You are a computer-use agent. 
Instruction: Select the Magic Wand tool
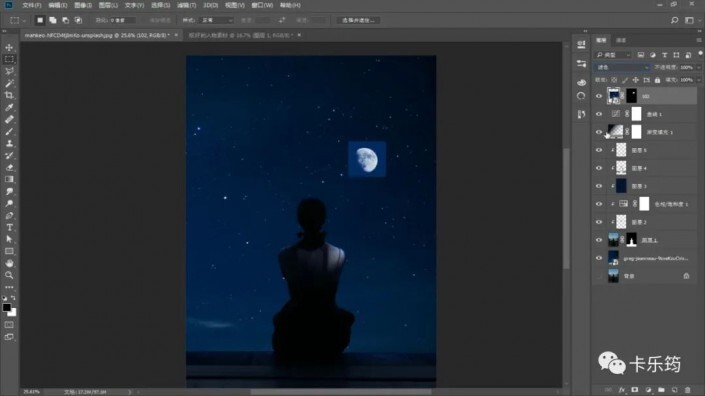(x=9, y=83)
